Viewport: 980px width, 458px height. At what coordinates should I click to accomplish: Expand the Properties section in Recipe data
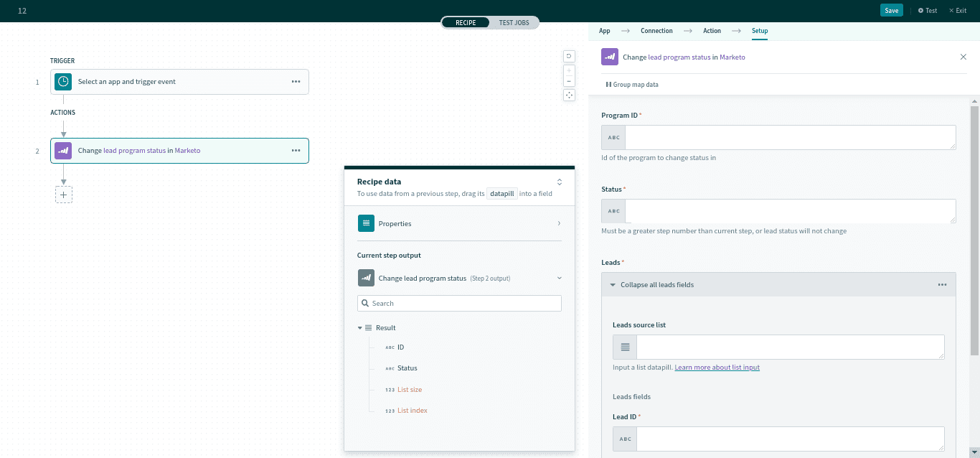(x=459, y=224)
